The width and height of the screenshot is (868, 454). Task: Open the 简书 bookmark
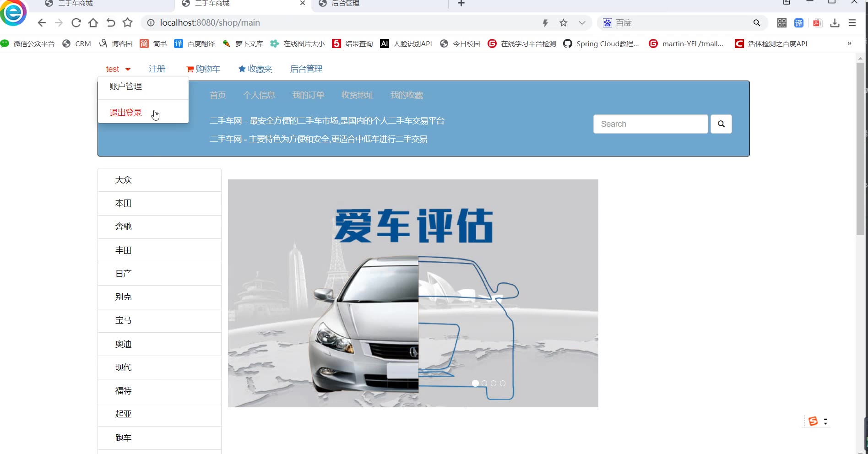click(x=153, y=43)
